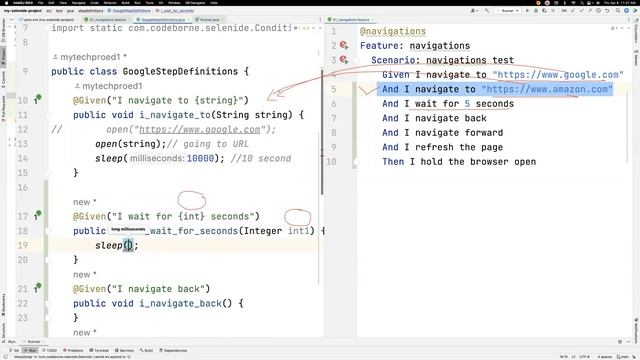The height and width of the screenshot is (360, 640).
Task: Click GoogleStepDefinitions breadcrumb in navigation bar
Action: click(128, 11)
